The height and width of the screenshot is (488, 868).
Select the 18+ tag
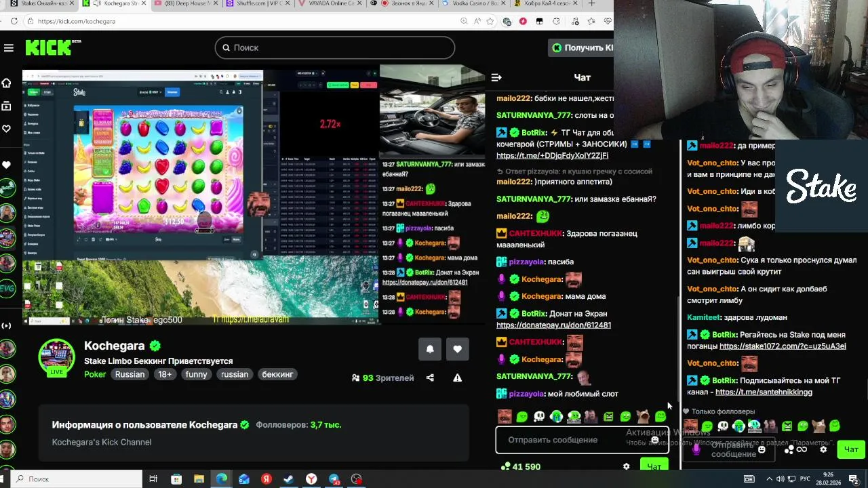(x=165, y=374)
